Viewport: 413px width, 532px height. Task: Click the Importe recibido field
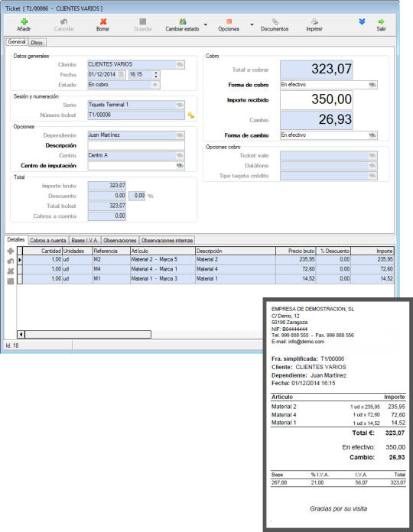tap(317, 99)
